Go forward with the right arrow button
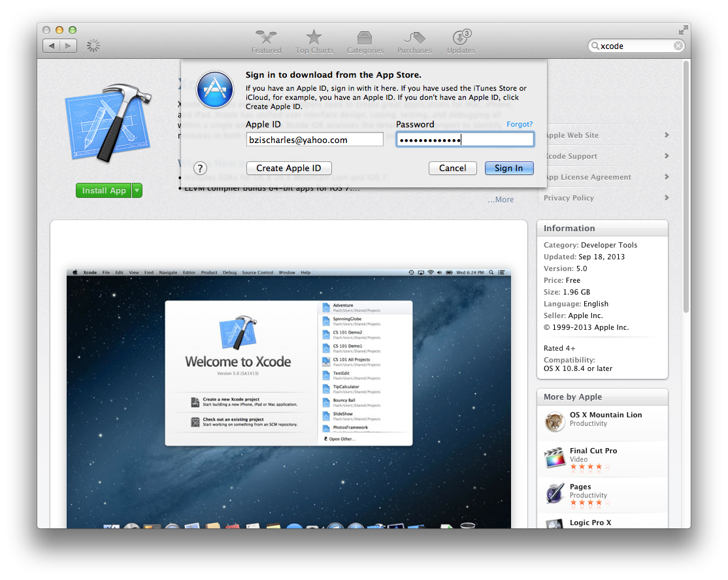 [68, 46]
